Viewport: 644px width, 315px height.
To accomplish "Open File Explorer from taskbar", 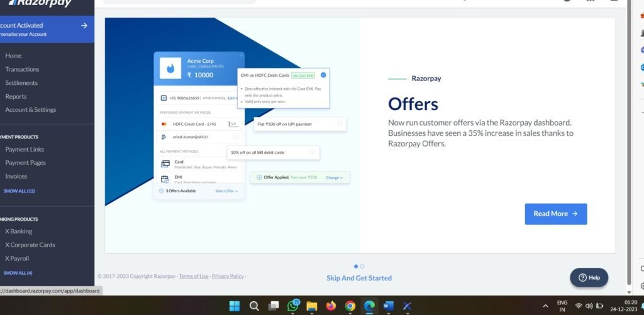I will pyautogui.click(x=312, y=306).
